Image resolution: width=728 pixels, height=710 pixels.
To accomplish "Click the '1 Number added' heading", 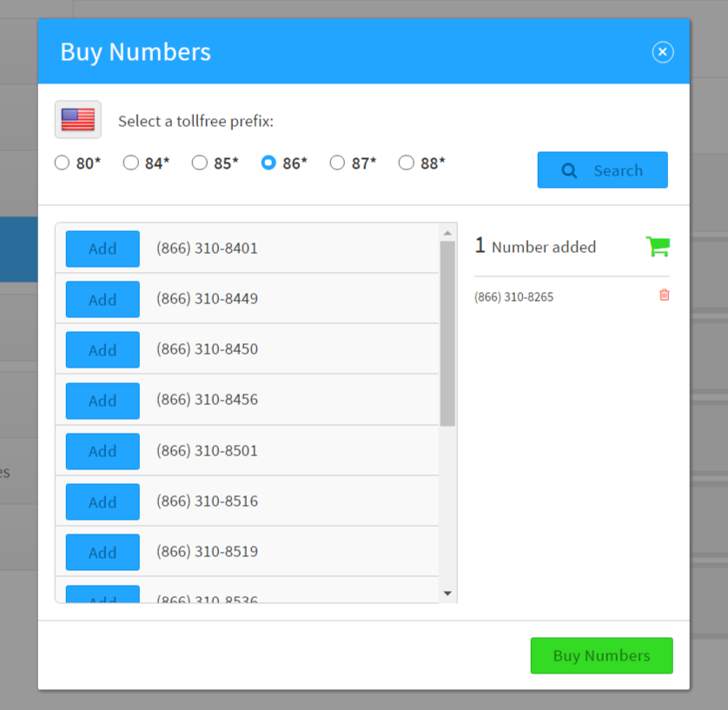I will point(535,246).
